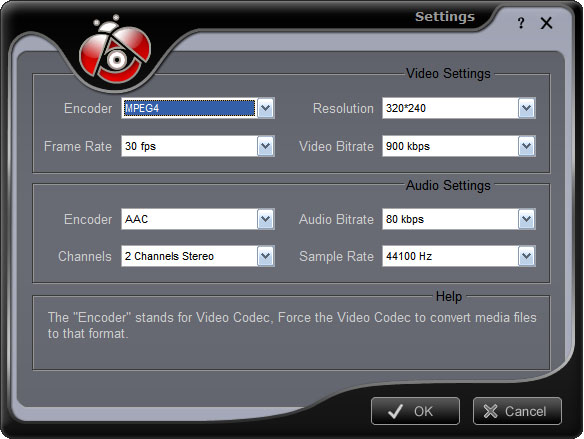Discard changes with the Cancel button
Viewport: 584px width, 439px height.
pyautogui.click(x=517, y=411)
